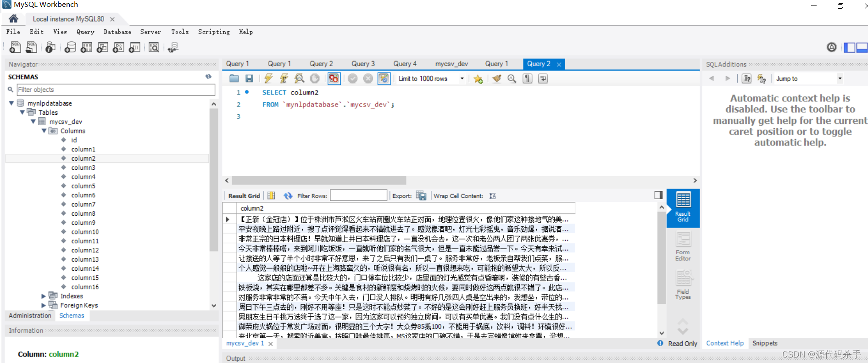Stop the executing query icon
The width and height of the screenshot is (868, 363).
click(315, 78)
